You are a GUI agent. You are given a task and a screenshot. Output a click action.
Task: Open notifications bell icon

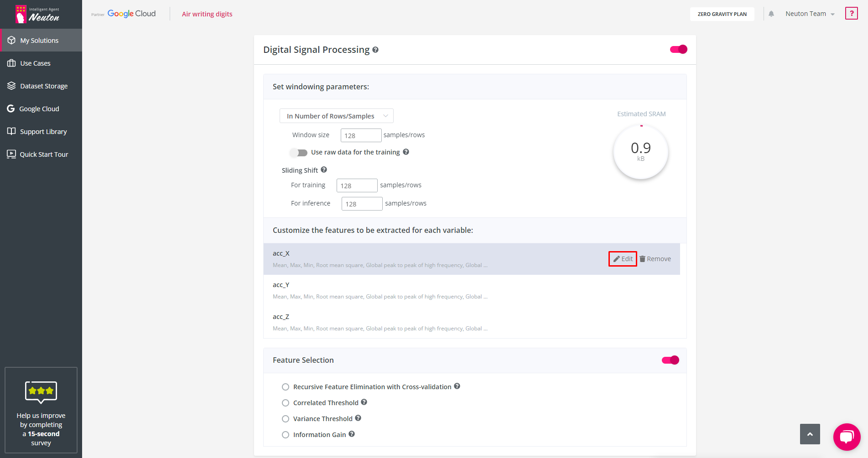pyautogui.click(x=771, y=14)
